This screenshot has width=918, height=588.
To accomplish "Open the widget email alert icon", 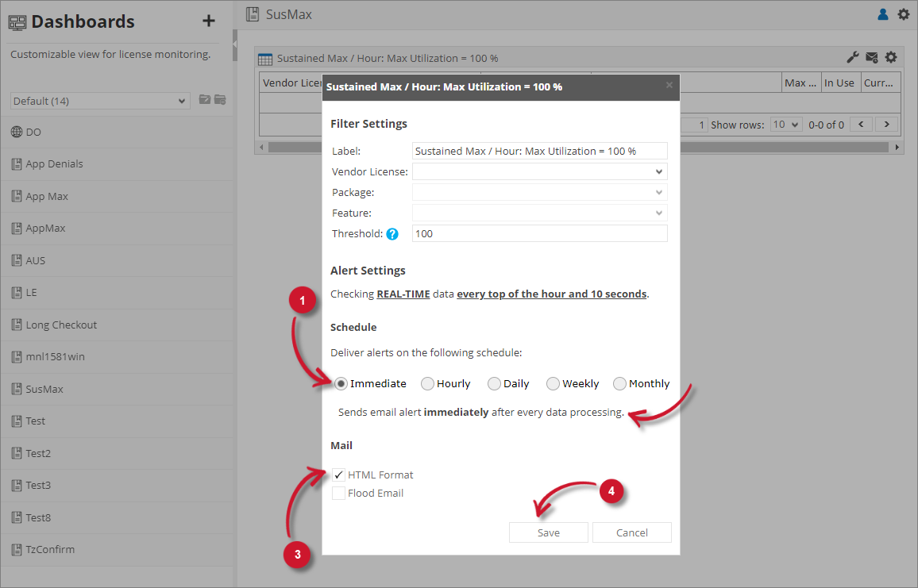I will (872, 57).
